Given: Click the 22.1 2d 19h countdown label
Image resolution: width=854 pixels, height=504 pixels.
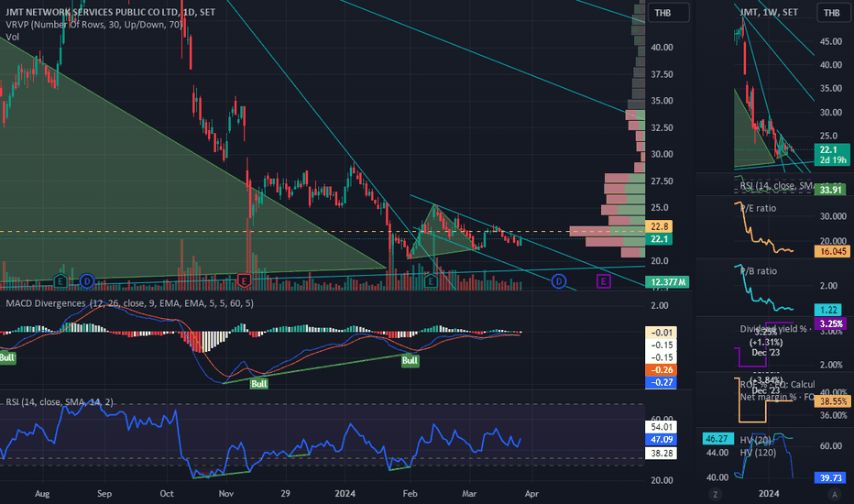Looking at the screenshot, I should point(832,155).
